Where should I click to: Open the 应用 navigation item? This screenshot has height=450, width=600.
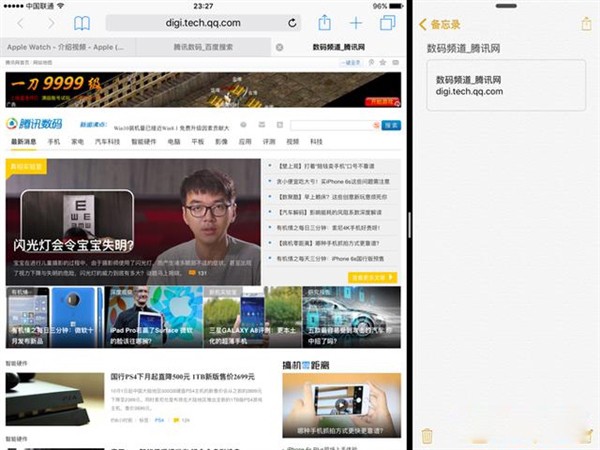click(245, 142)
